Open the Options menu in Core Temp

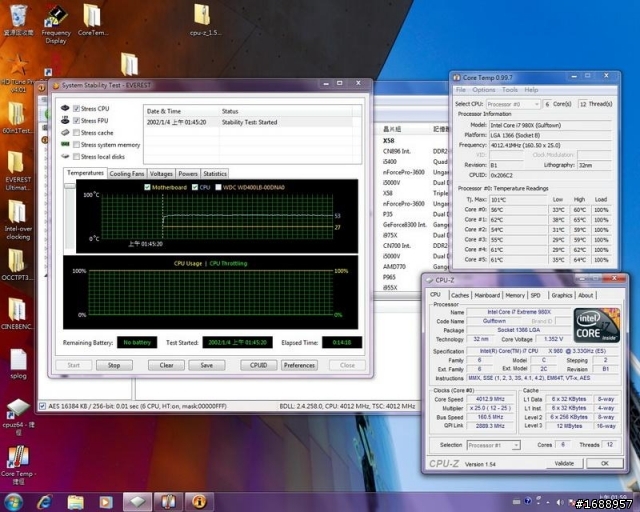coord(484,90)
